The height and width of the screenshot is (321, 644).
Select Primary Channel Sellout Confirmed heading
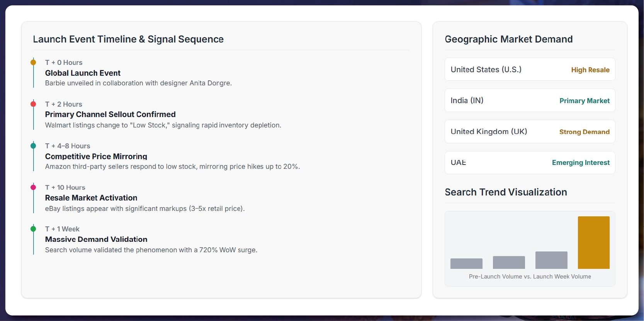(x=110, y=114)
